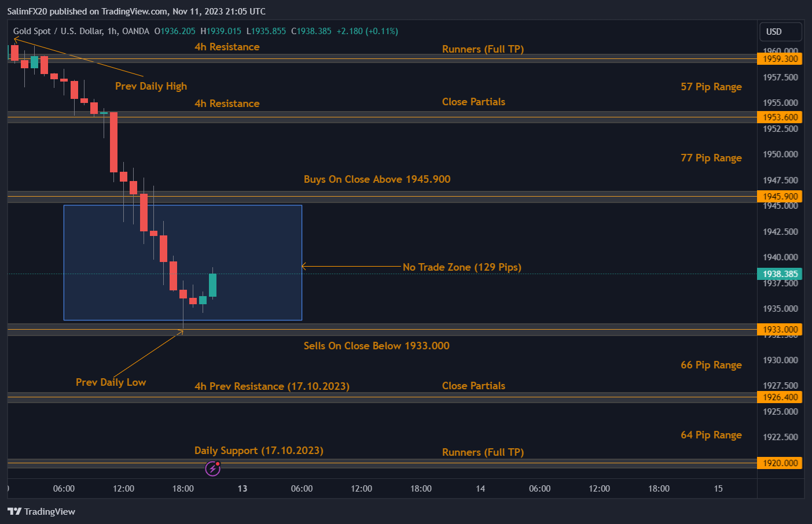Image resolution: width=812 pixels, height=524 pixels.
Task: Click the 13 date label on time axis
Action: 243,489
